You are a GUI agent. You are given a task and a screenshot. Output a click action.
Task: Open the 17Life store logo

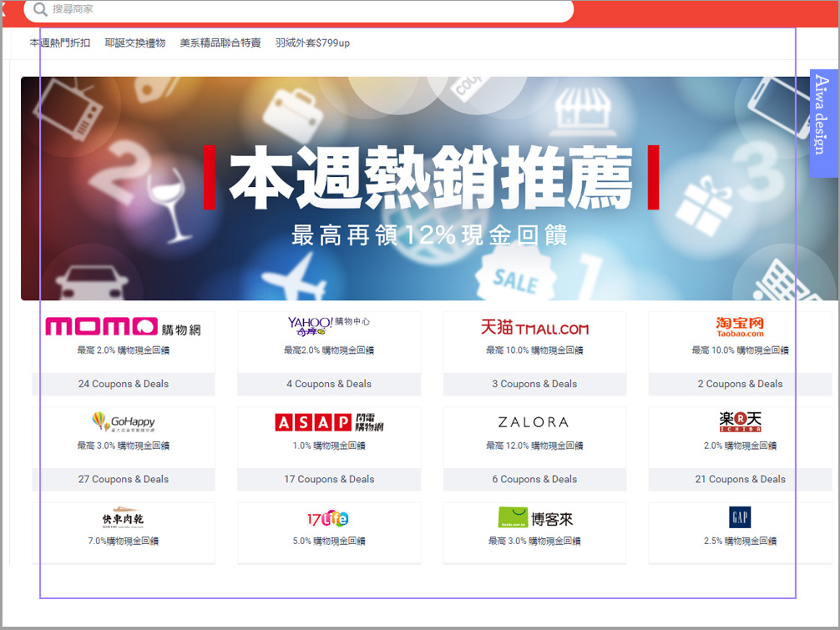coord(328,518)
